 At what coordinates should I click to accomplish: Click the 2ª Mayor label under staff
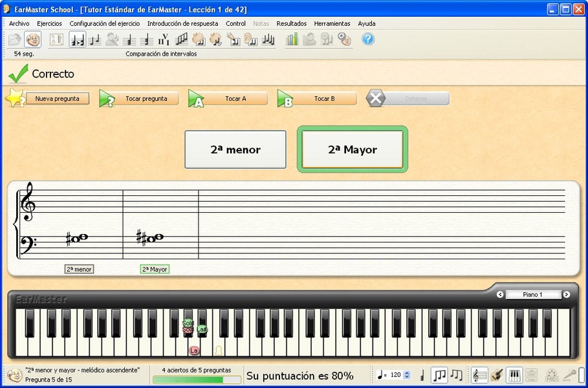point(155,269)
